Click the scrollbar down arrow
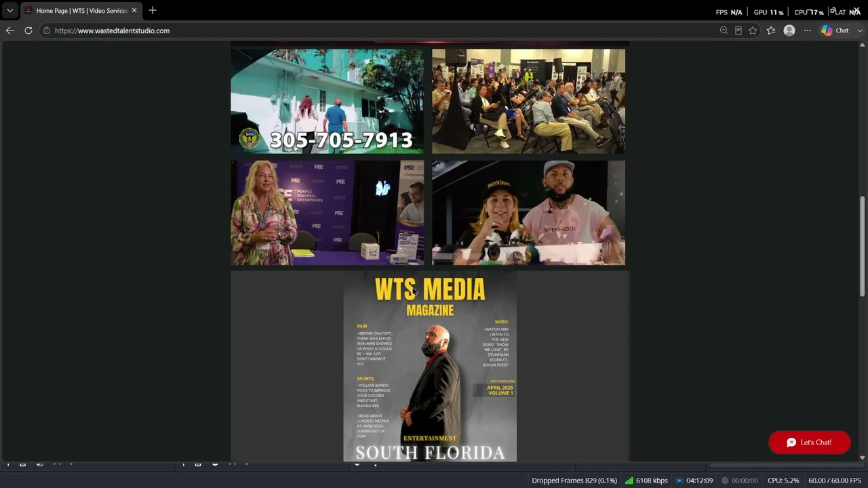The height and width of the screenshot is (488, 868). coord(863,457)
